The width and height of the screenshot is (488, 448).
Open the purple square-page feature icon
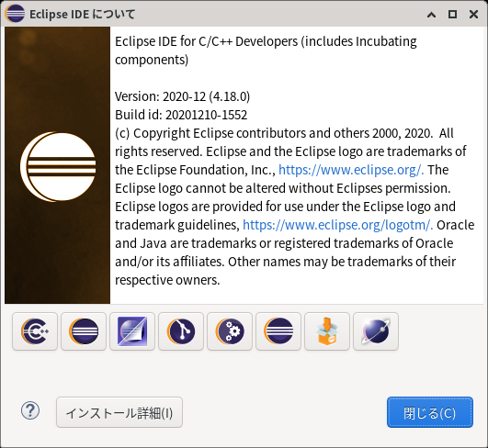(132, 331)
